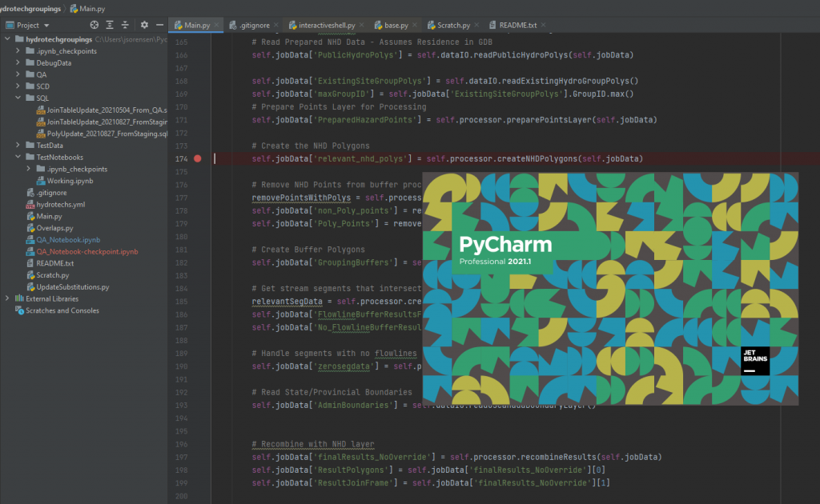Switch to the base.py tab

tap(396, 26)
